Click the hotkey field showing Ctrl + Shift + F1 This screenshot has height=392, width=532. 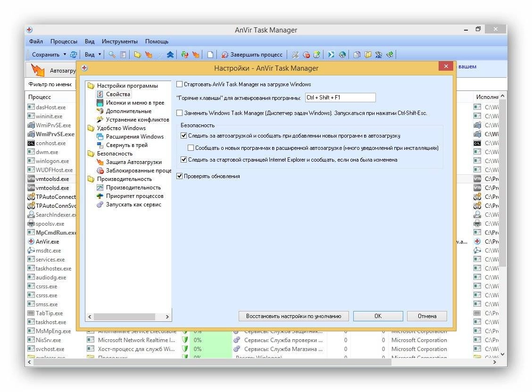341,98
